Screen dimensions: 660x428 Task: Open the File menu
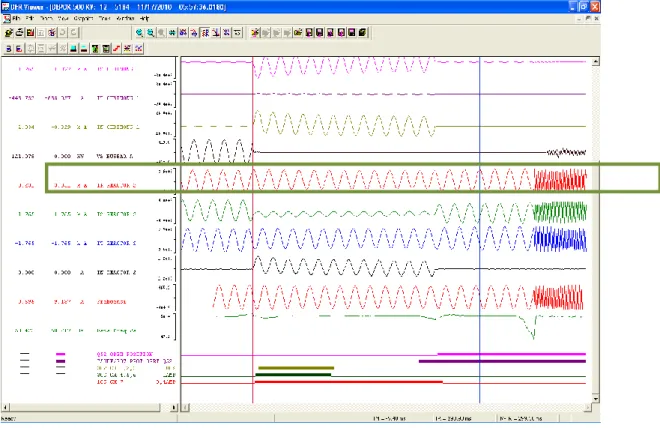click(16, 19)
